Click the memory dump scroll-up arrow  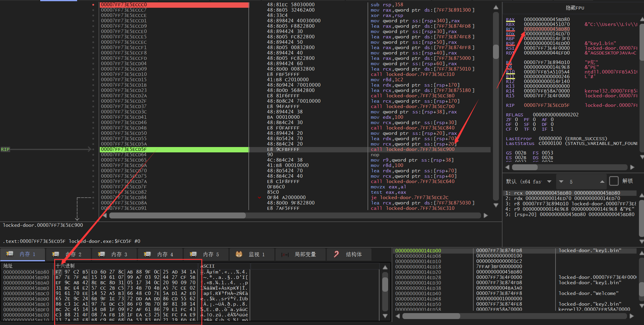click(x=385, y=267)
